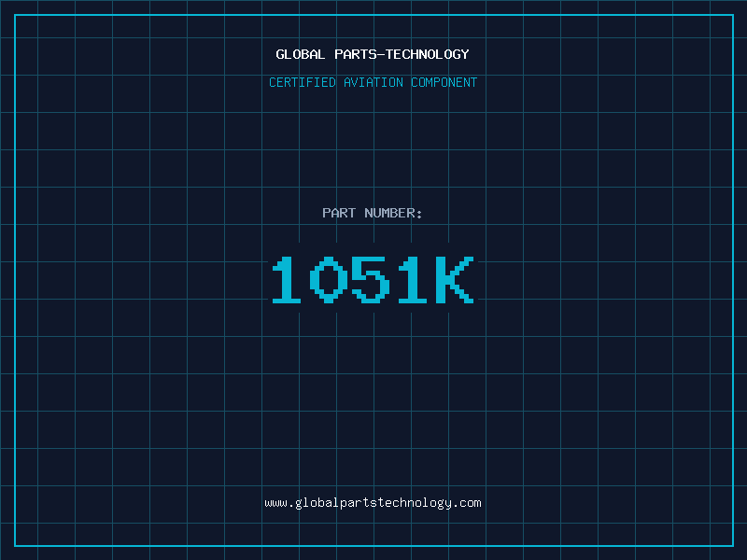
Task: Click the .com ending of the website URL
Action: pos(467,503)
